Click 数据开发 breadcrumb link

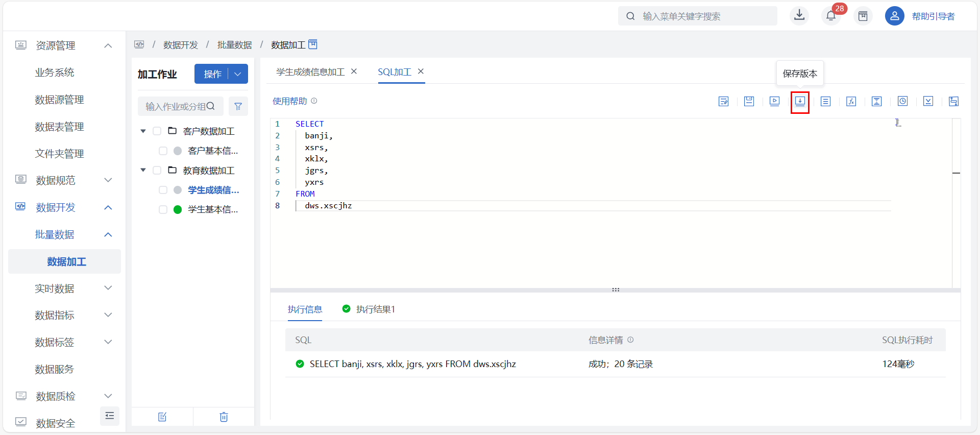point(180,45)
